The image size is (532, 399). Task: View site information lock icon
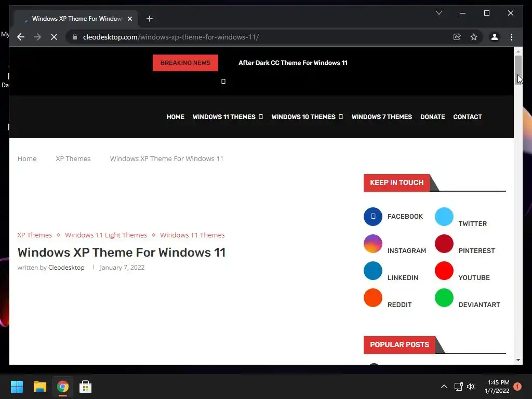[75, 37]
